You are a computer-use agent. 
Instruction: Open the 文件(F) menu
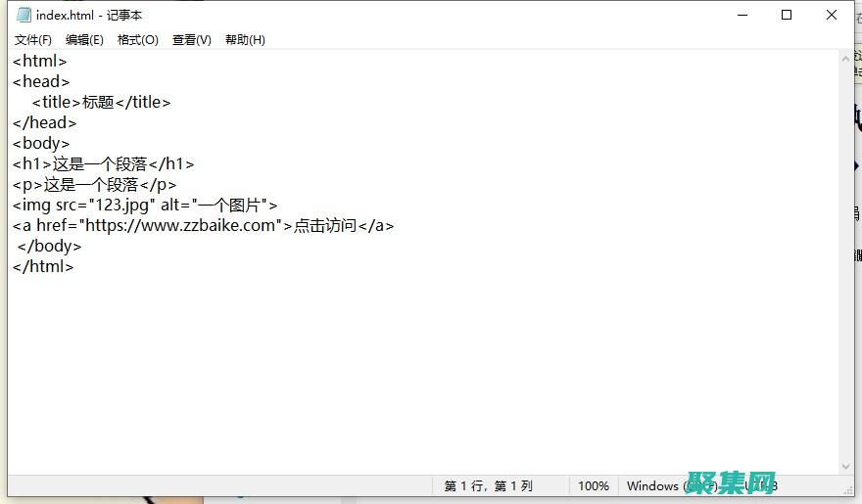pyautogui.click(x=33, y=40)
